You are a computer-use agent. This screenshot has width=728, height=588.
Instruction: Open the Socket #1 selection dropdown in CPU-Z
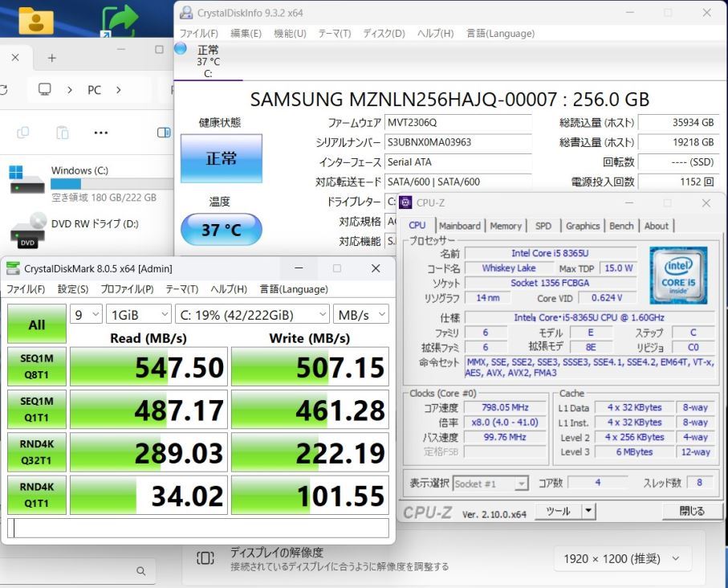pyautogui.click(x=490, y=484)
